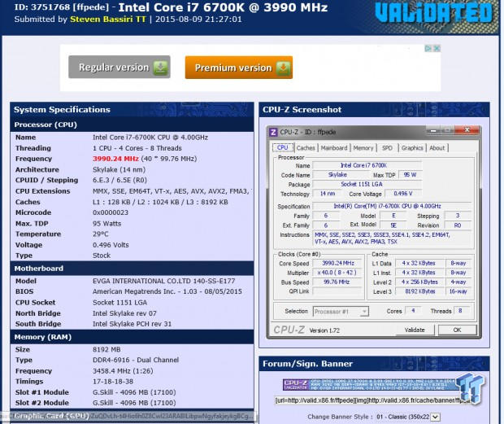Click the 0.496 Volts voltage value
Image resolution: width=504 pixels, height=424 pixels.
(111, 245)
